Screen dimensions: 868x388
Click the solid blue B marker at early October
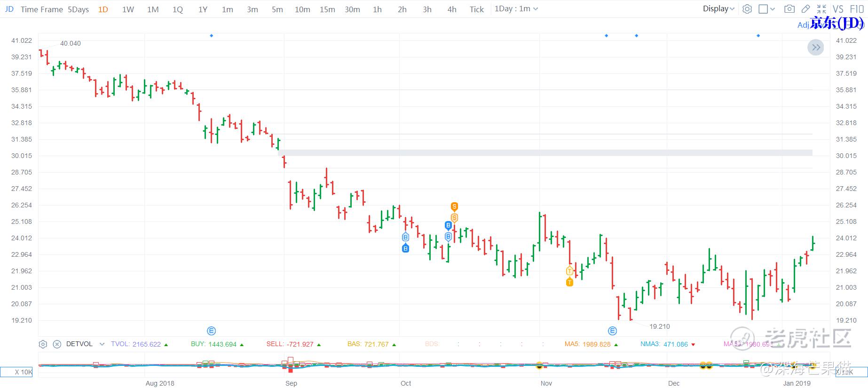(x=405, y=248)
